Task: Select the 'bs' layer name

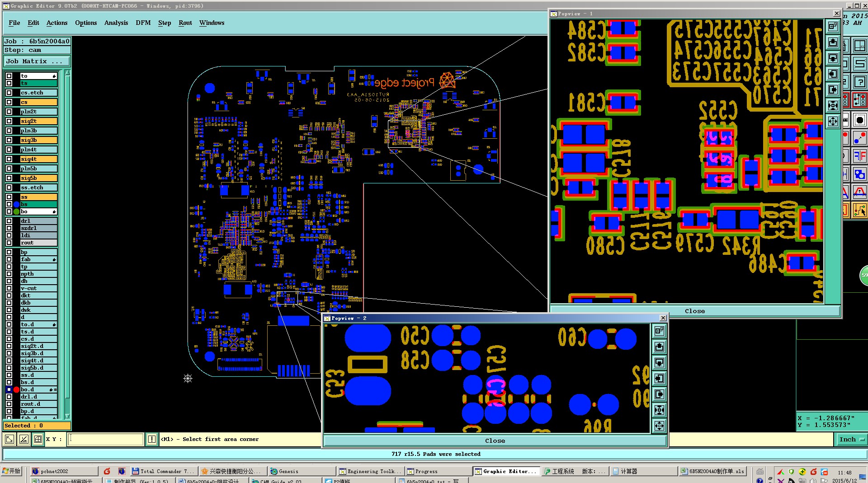Action: [39, 204]
